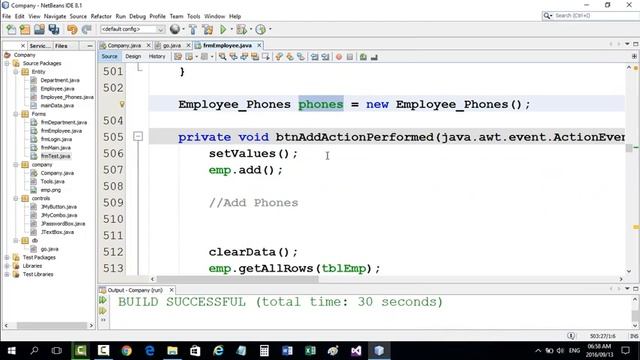Screen dimensions: 640x360
Task: Click the lightbulb hint on line 503
Action: coord(122,104)
